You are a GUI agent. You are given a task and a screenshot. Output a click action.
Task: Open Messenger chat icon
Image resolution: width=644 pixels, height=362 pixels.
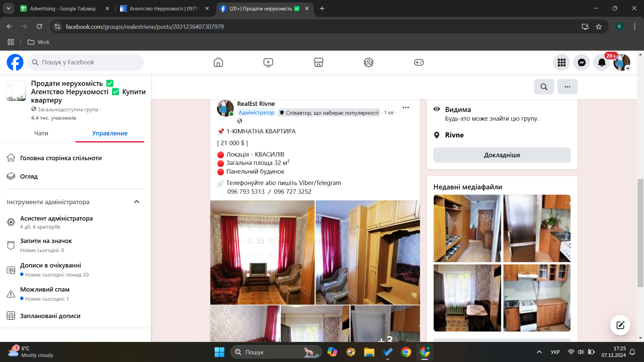[582, 62]
